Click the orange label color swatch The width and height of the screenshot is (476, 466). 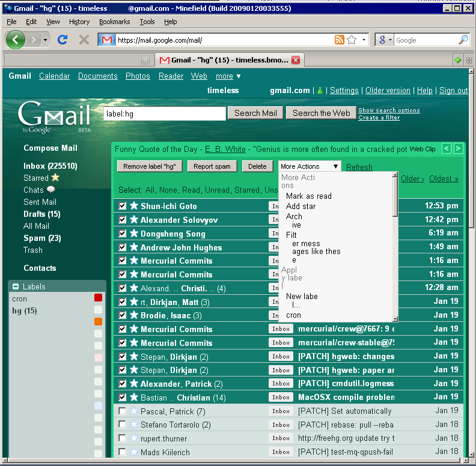tap(98, 322)
